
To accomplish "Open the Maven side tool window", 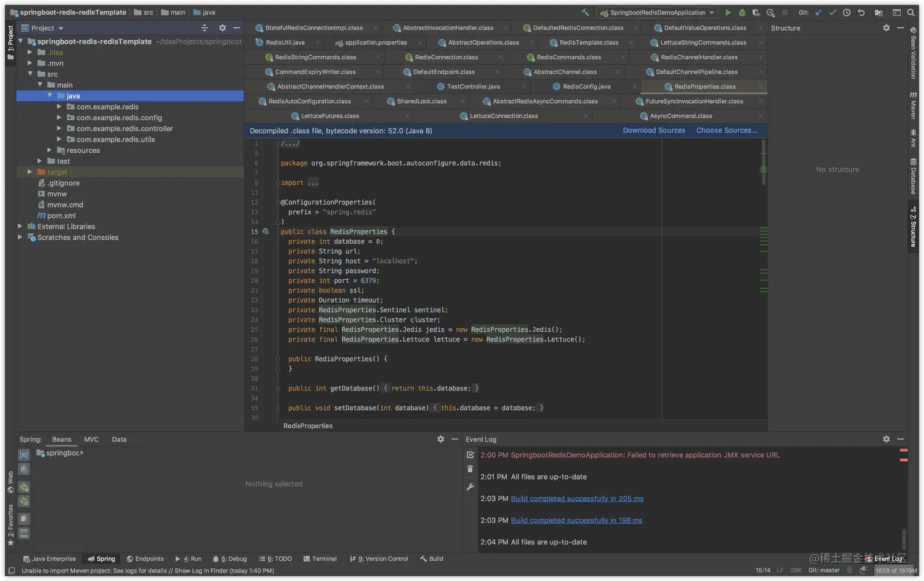I will 914,105.
